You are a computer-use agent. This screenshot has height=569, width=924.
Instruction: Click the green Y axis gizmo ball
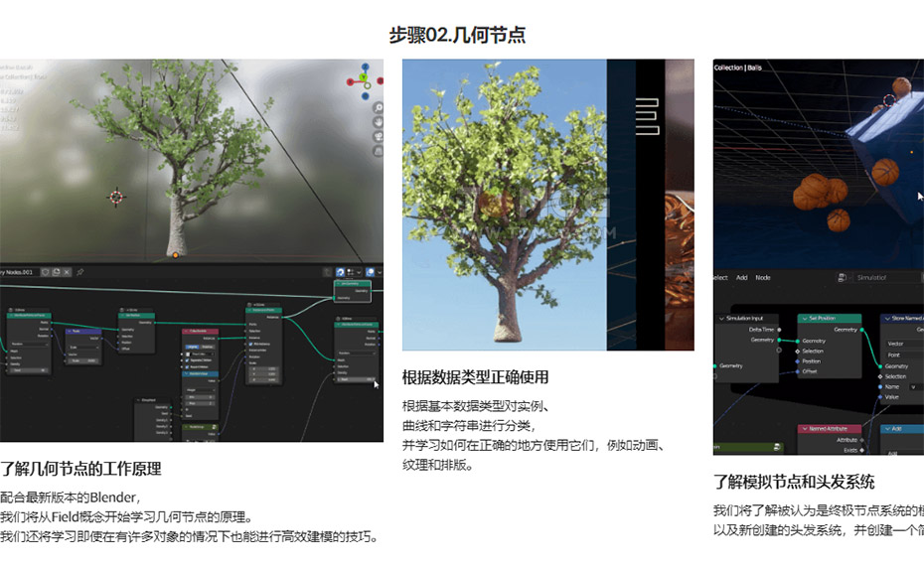click(x=364, y=77)
